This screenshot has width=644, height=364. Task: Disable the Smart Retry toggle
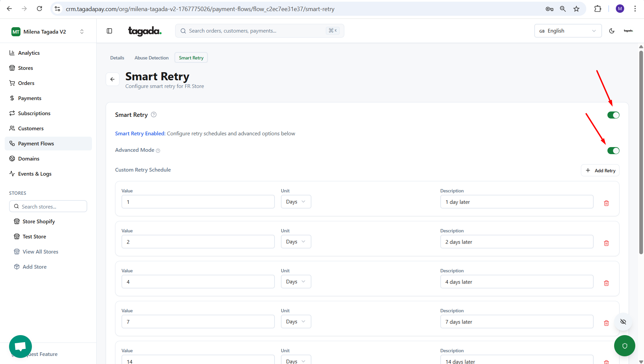613,115
